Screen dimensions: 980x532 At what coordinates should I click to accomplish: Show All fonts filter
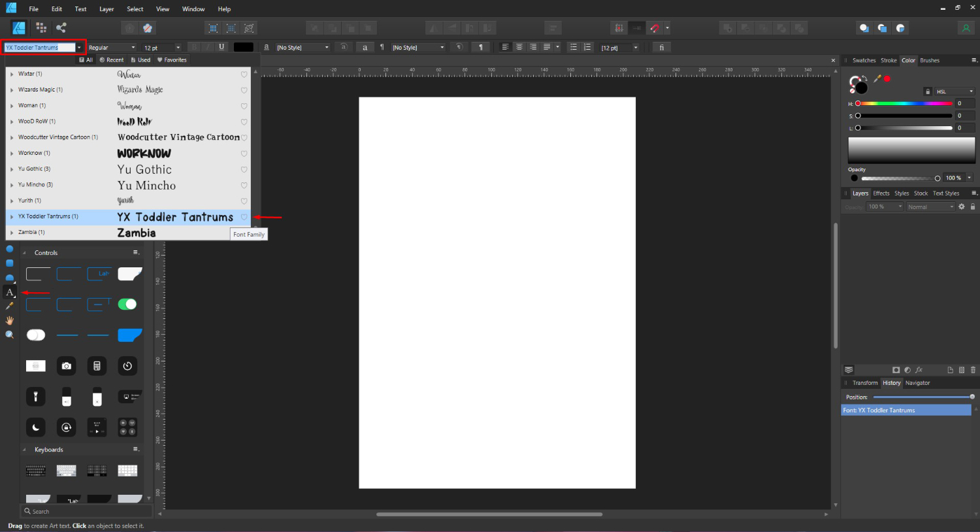pyautogui.click(x=86, y=59)
